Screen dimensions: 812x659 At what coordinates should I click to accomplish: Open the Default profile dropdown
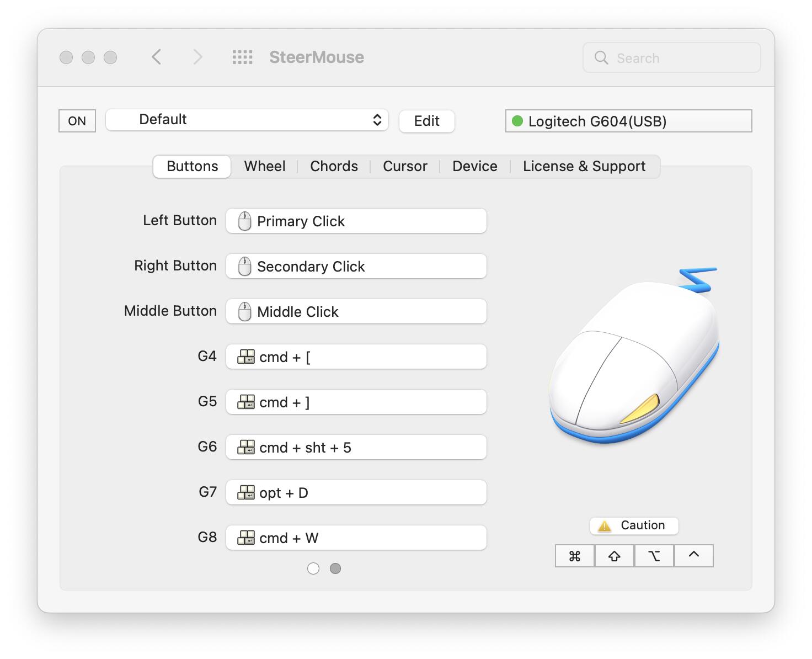pos(247,120)
